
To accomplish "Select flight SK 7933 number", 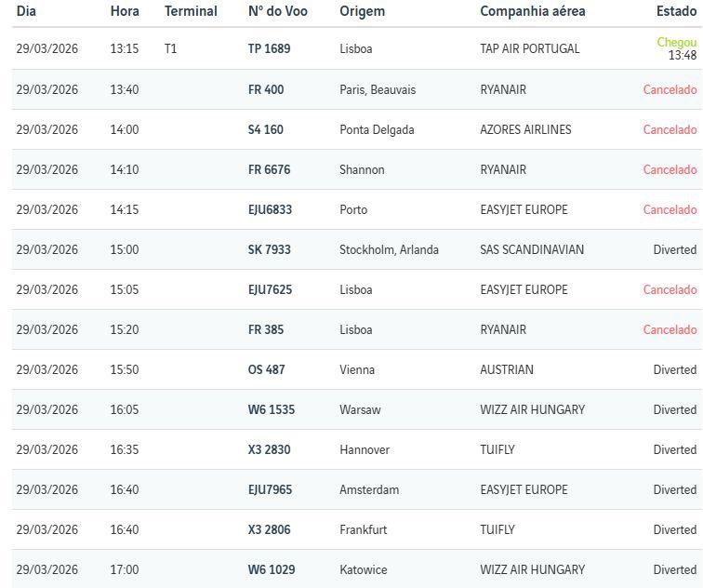I will [269, 250].
